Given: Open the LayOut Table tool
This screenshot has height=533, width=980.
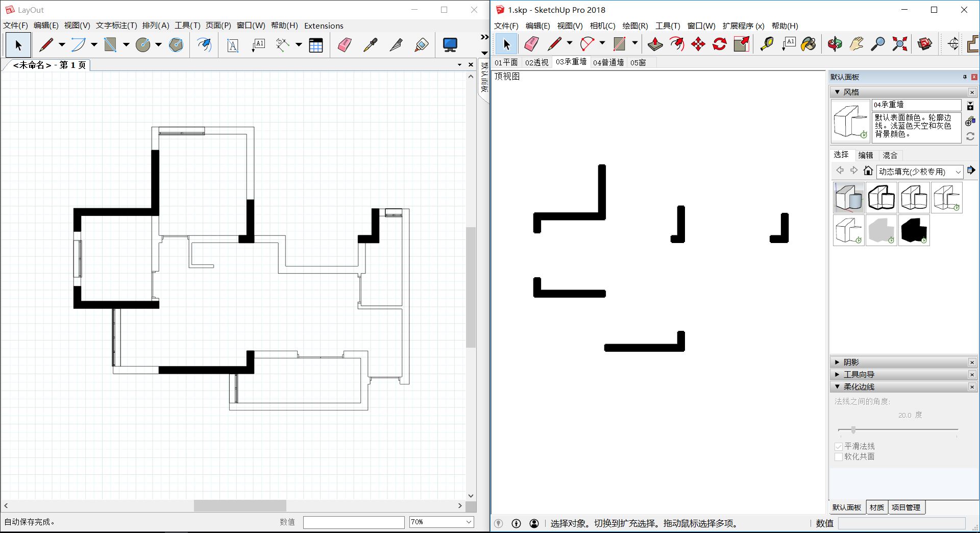Looking at the screenshot, I should pos(316,45).
